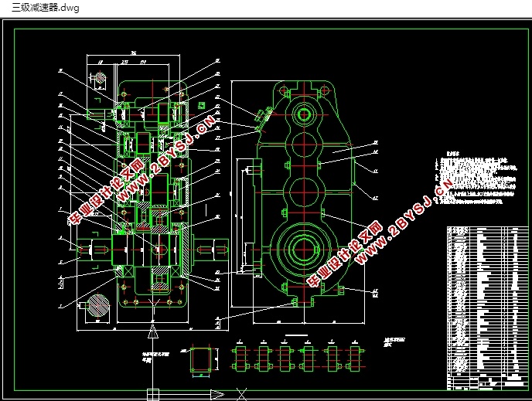Select the large output shaft bore in side view

pyautogui.click(x=302, y=250)
